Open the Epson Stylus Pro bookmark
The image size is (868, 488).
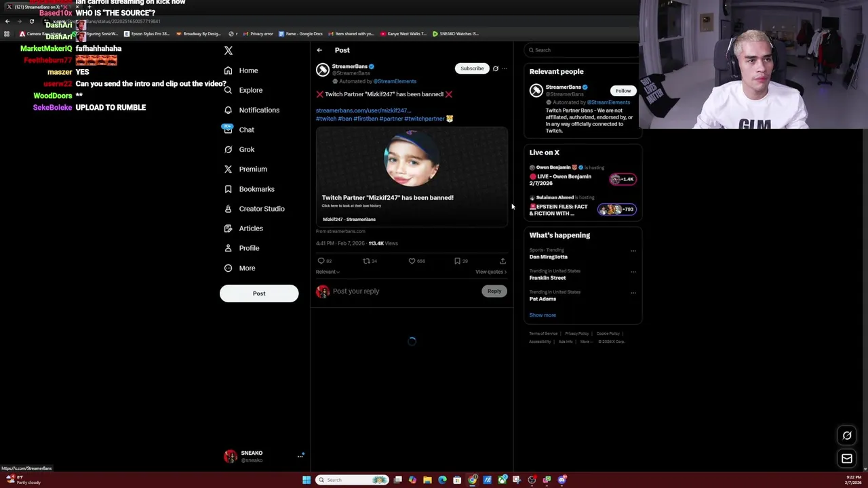(x=146, y=34)
